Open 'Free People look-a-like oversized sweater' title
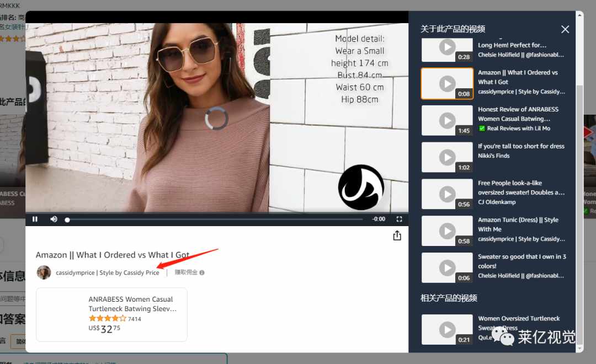The height and width of the screenshot is (364, 596). [x=521, y=188]
